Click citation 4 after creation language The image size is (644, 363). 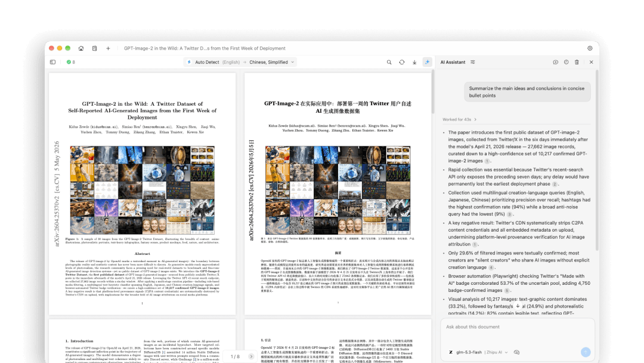491,267
